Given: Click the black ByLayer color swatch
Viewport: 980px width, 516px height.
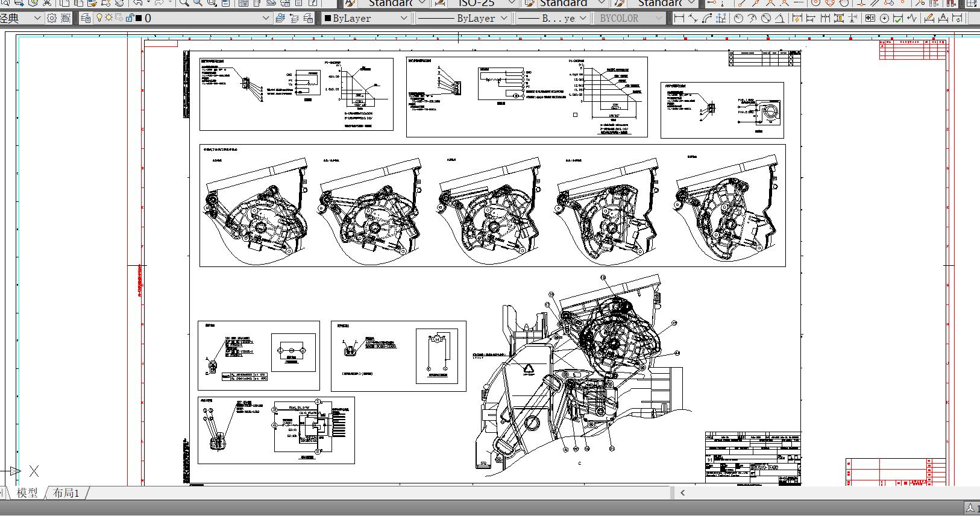Looking at the screenshot, I should click(x=327, y=18).
